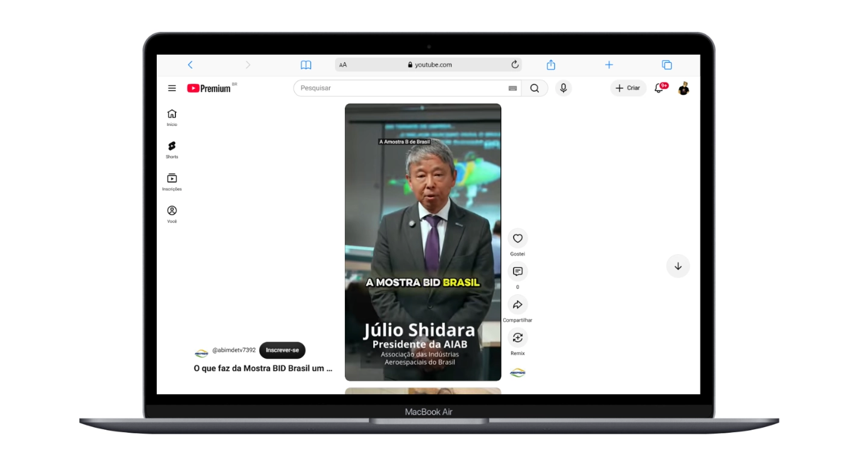868x458 pixels.
Task: Go back with Safari's back arrow
Action: point(190,65)
